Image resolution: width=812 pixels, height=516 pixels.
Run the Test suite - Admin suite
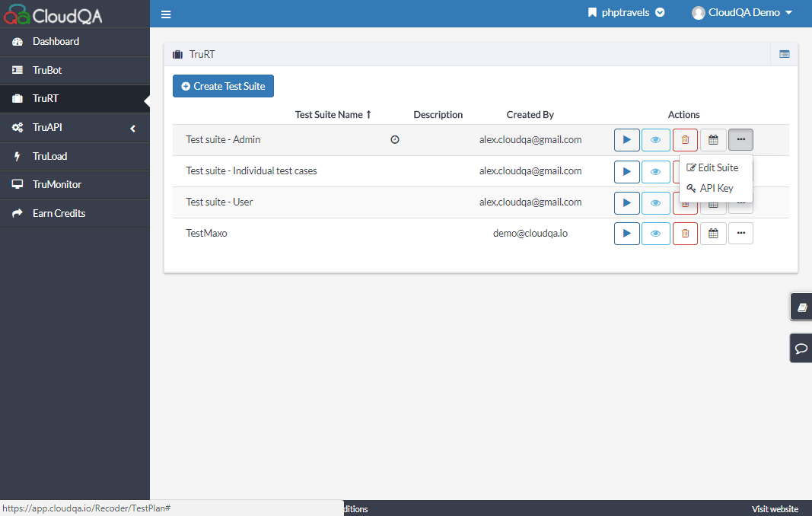(626, 140)
